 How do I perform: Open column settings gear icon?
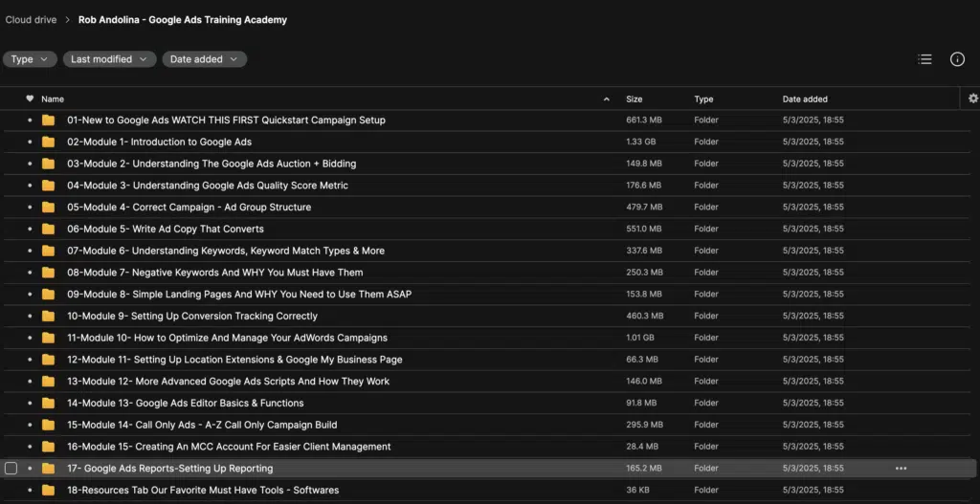973,99
